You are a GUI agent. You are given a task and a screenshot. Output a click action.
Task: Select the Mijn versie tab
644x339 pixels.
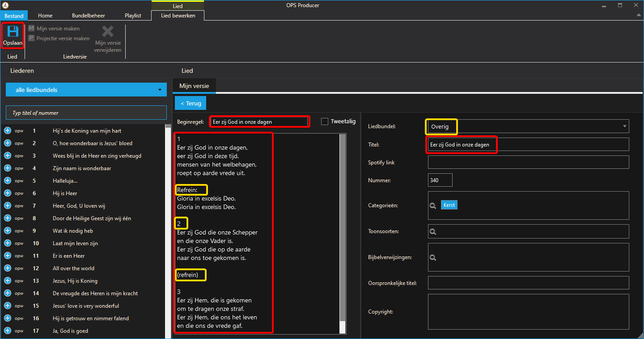point(194,86)
